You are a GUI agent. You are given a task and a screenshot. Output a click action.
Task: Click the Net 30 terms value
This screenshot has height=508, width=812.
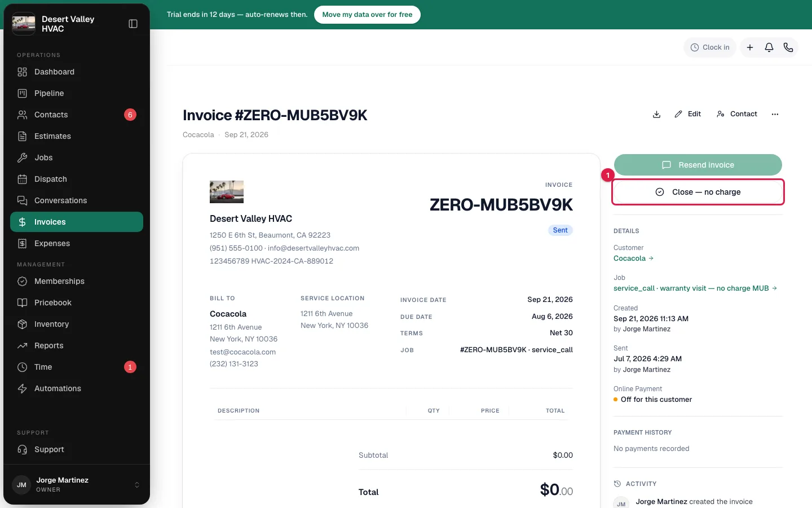(x=561, y=333)
